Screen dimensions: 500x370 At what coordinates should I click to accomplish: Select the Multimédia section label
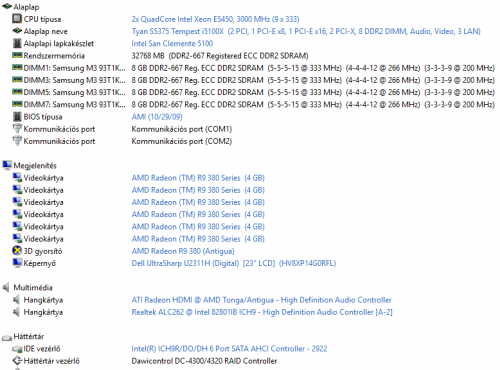tap(33, 287)
